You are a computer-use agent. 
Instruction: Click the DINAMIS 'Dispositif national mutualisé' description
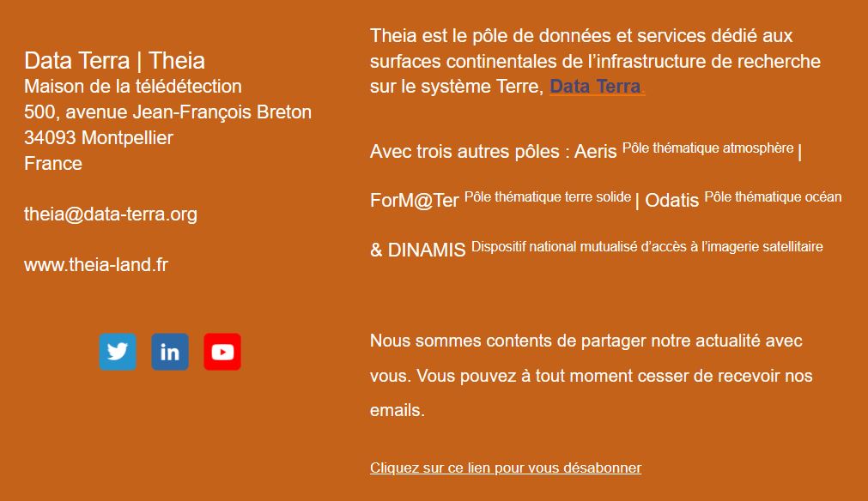tap(647, 246)
